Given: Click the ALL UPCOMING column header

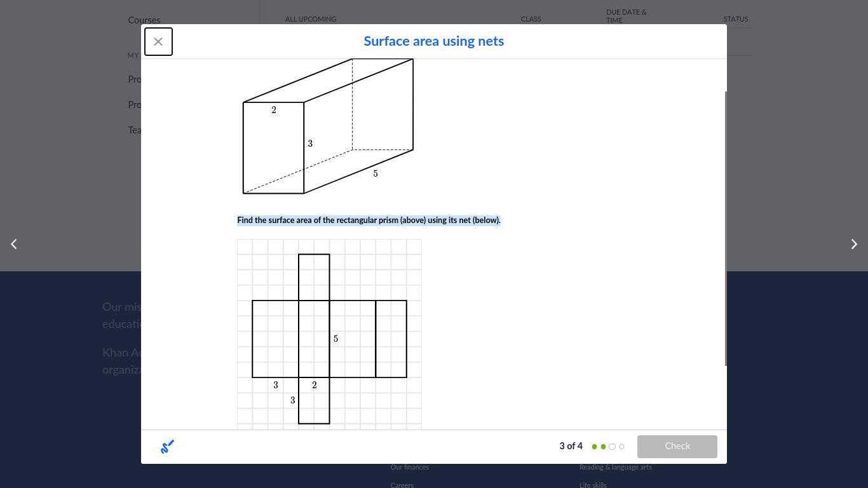Looking at the screenshot, I should coord(311,19).
